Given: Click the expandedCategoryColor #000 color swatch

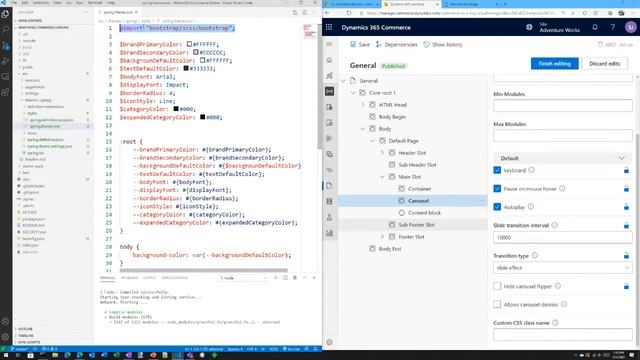Looking at the screenshot, I should click(202, 117).
